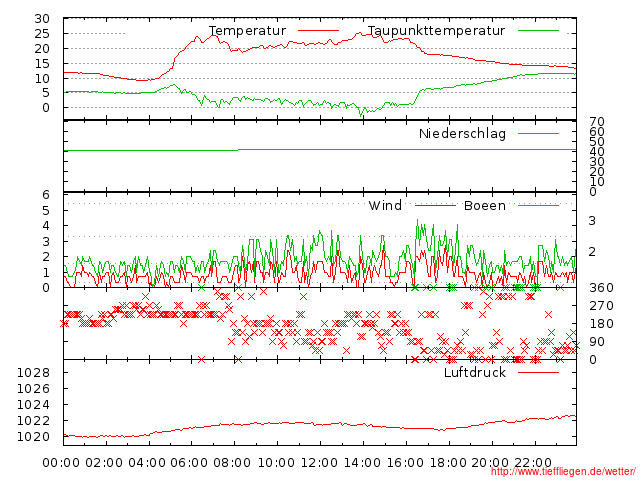Click the 1028 pressure axis value

click(33, 373)
